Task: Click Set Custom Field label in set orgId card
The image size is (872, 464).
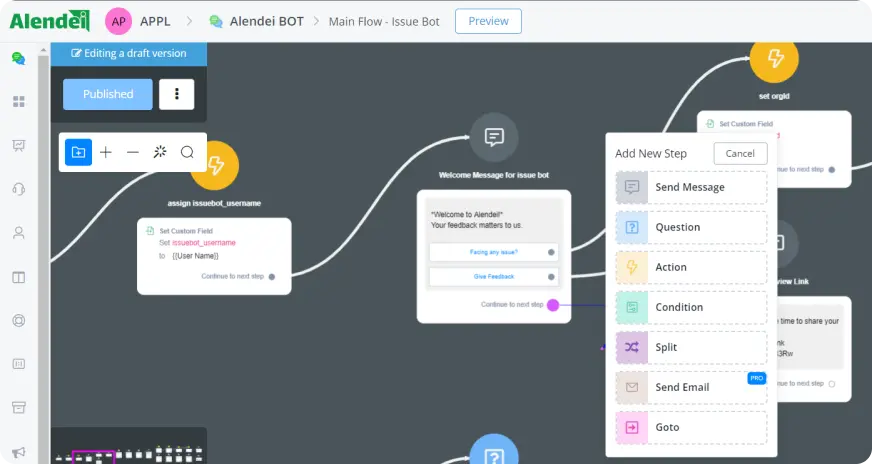Action: click(746, 124)
